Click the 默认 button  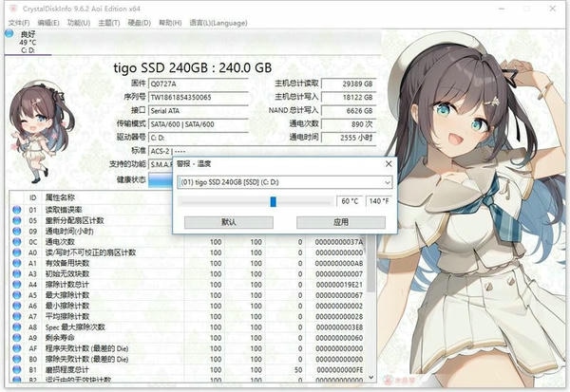coord(229,222)
